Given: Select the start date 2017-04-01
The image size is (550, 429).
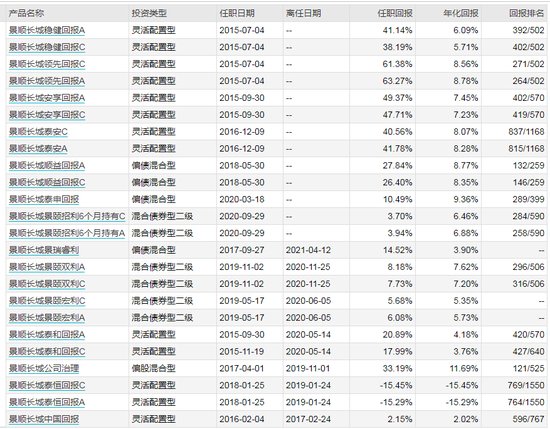Looking at the screenshot, I should (x=242, y=368).
